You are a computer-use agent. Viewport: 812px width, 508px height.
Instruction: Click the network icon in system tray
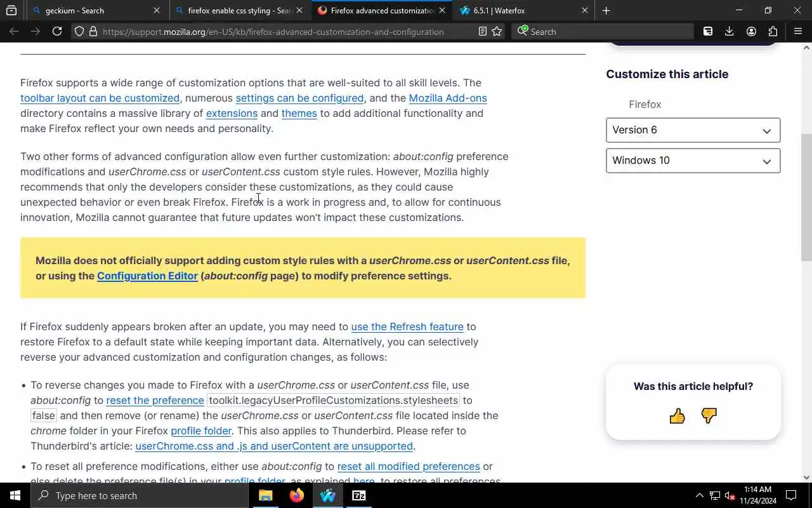click(x=715, y=495)
